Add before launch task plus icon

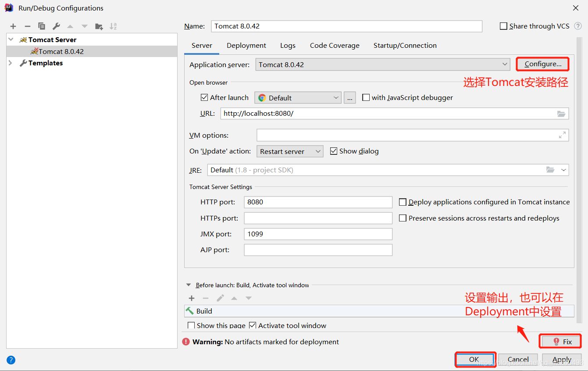pyautogui.click(x=192, y=298)
